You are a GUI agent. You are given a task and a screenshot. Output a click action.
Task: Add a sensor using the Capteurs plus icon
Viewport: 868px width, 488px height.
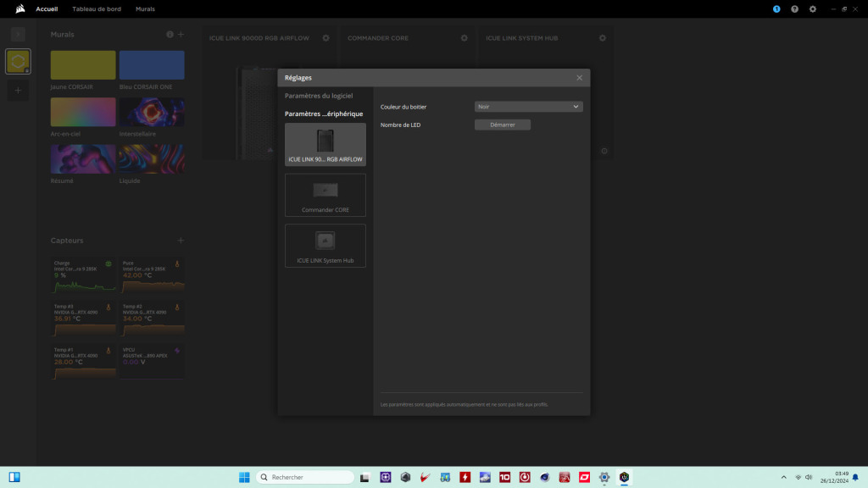[x=181, y=240]
